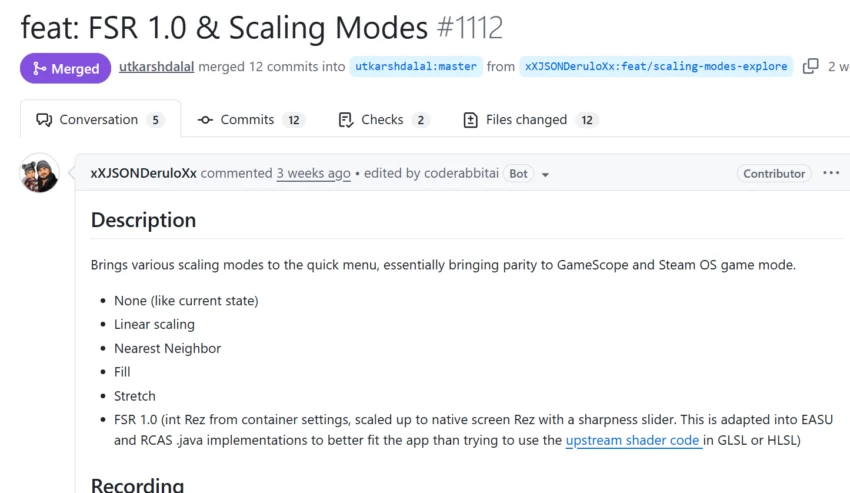Screen dimensions: 850x493
Task: Click the xXJSONDeruloXx avatar image
Action: (39, 173)
